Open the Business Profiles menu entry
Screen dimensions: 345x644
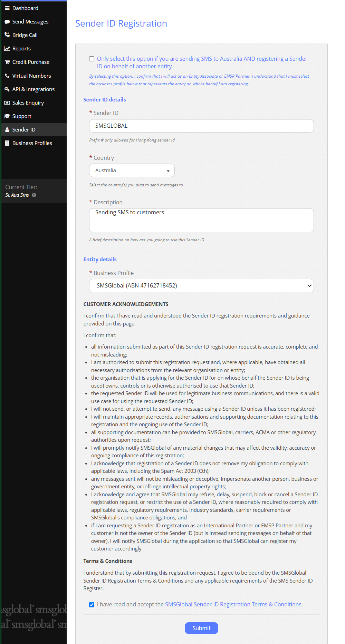pos(34,143)
